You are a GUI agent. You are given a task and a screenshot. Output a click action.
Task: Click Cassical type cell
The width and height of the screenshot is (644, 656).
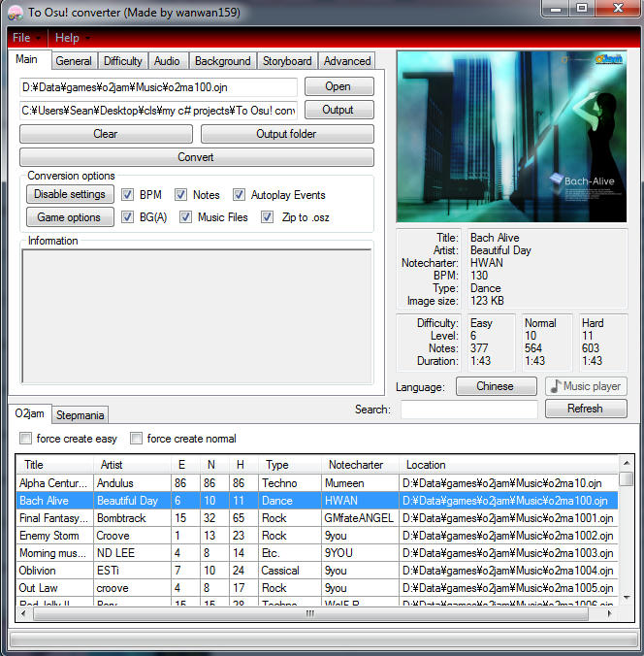tap(290, 571)
